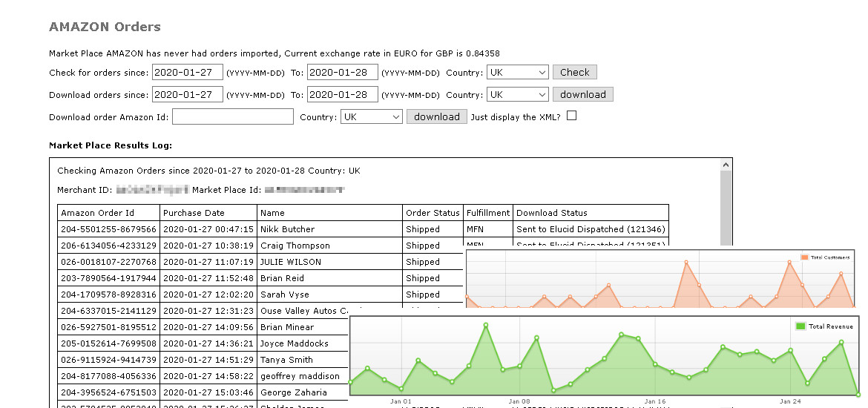This screenshot has width=868, height=408.
Task: Select order id 026-5927501-8195512
Action: click(x=108, y=327)
